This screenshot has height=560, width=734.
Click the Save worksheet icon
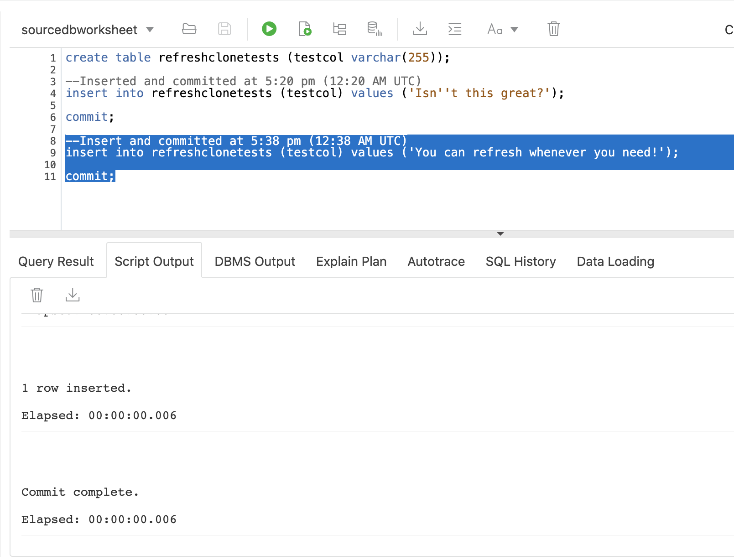(224, 29)
